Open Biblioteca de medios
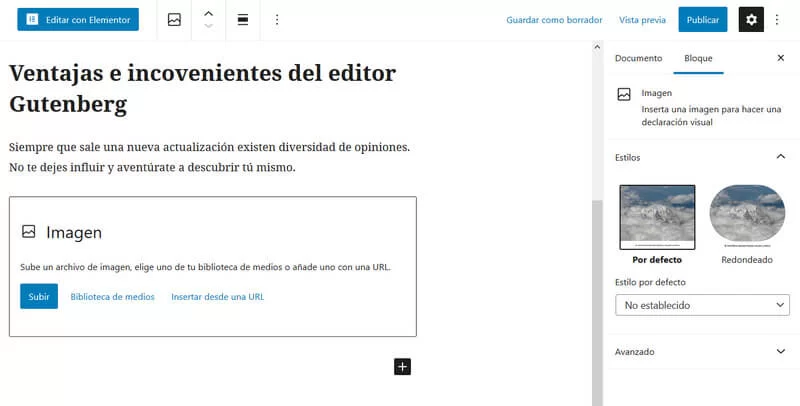Image resolution: width=800 pixels, height=406 pixels. click(x=112, y=296)
